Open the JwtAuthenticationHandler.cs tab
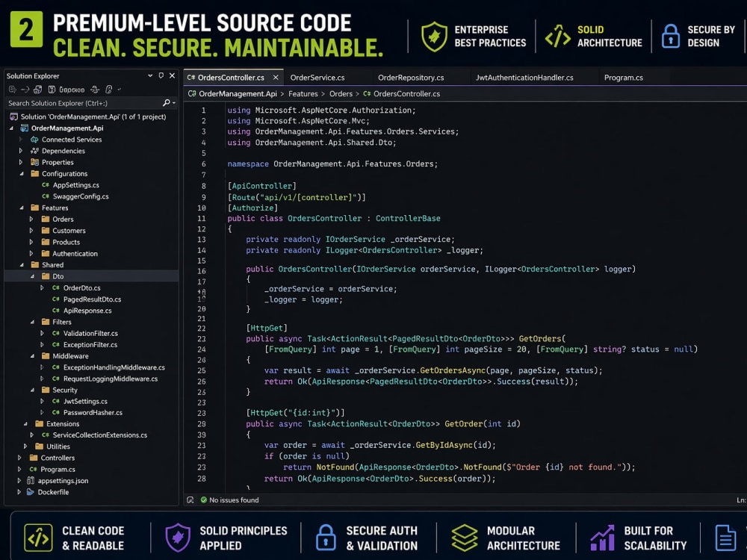Viewport: 747px width, 560px height. [524, 78]
